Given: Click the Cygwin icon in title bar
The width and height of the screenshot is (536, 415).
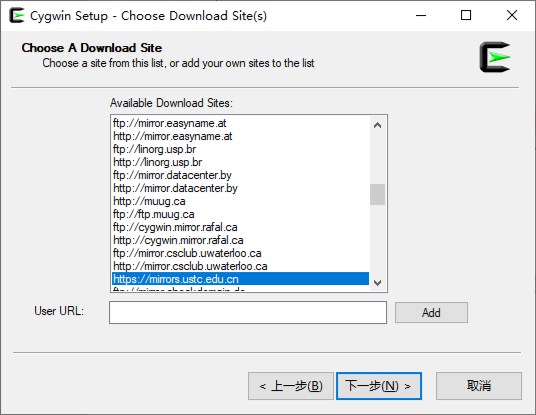Looking at the screenshot, I should pyautogui.click(x=17, y=16).
